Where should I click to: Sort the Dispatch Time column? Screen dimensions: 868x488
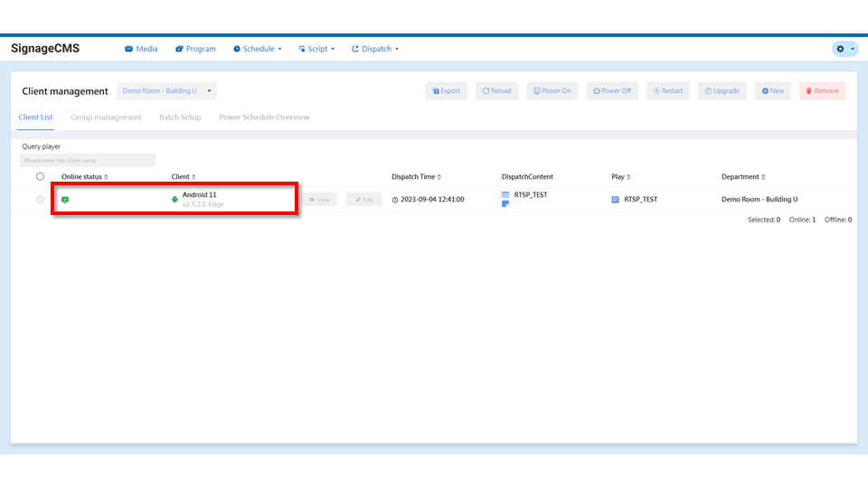pos(439,177)
